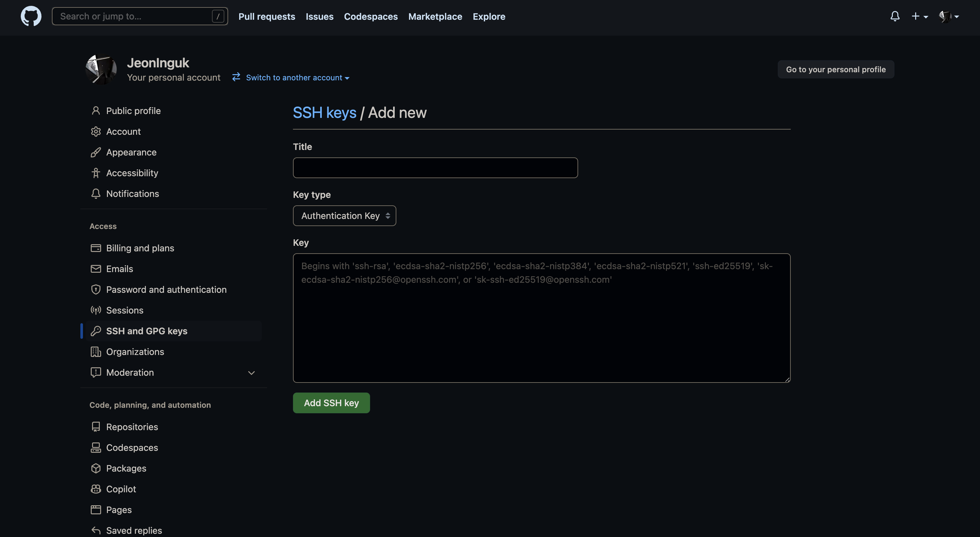The image size is (980, 537).
Task: Click the shield icon for Password and authentication
Action: (x=96, y=290)
